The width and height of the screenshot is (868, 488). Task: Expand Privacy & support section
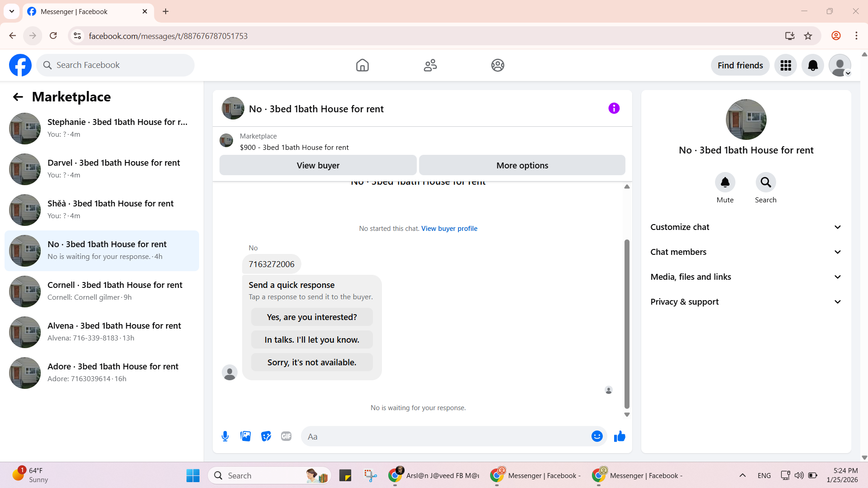click(x=746, y=302)
